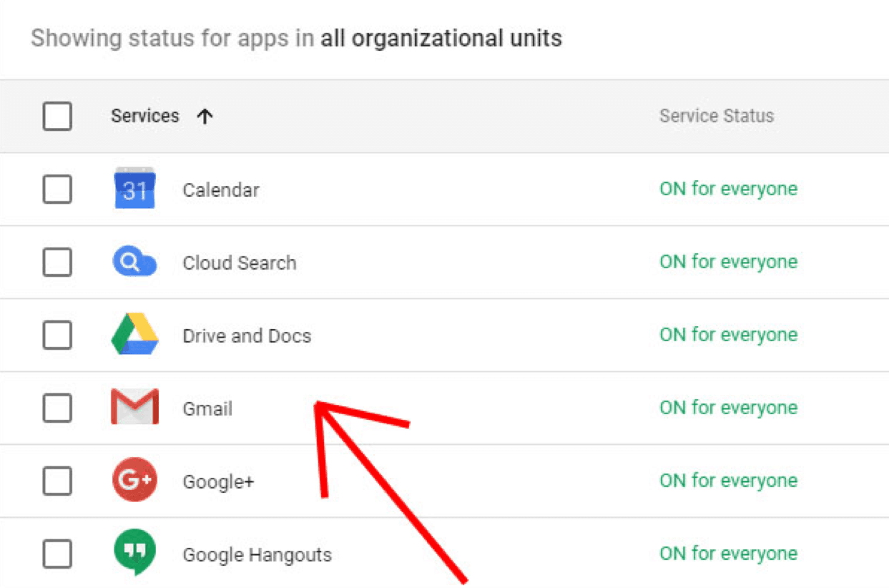
Task: Open the Gmail service name
Action: click(x=207, y=409)
